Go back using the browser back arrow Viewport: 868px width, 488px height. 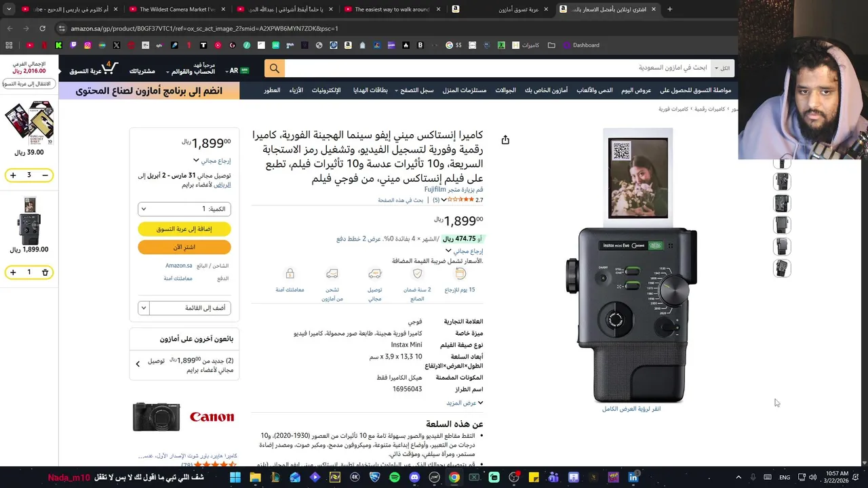pos(9,28)
